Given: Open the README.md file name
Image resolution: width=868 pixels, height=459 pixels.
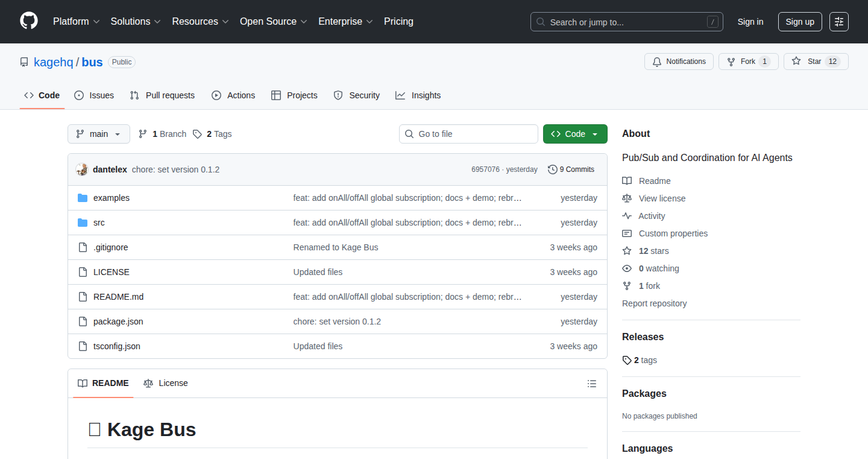Looking at the screenshot, I should pos(118,297).
